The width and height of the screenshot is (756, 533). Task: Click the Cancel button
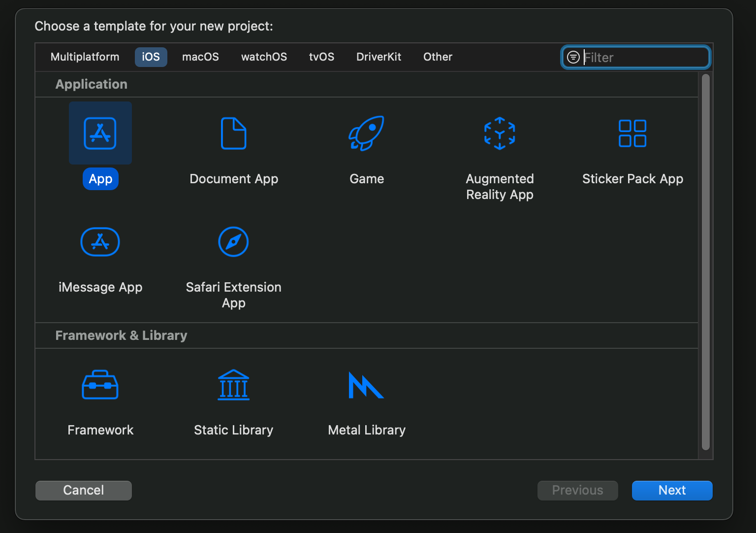(84, 490)
